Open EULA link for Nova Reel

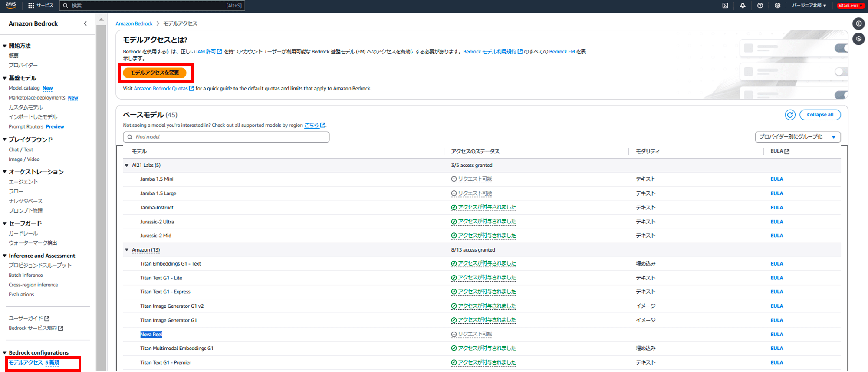click(776, 335)
